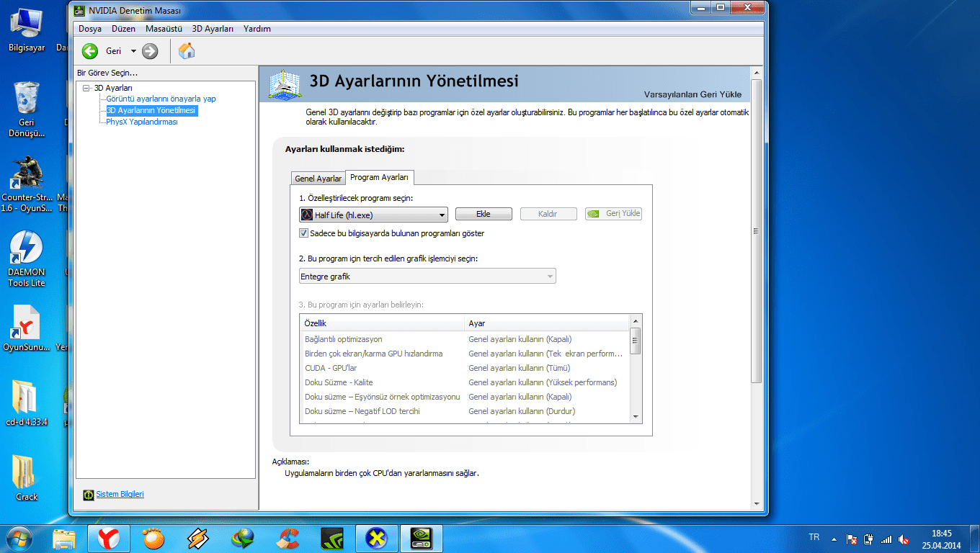Launch Yandex browser from the taskbar
The height and width of the screenshot is (553, 980).
pyautogui.click(x=109, y=538)
